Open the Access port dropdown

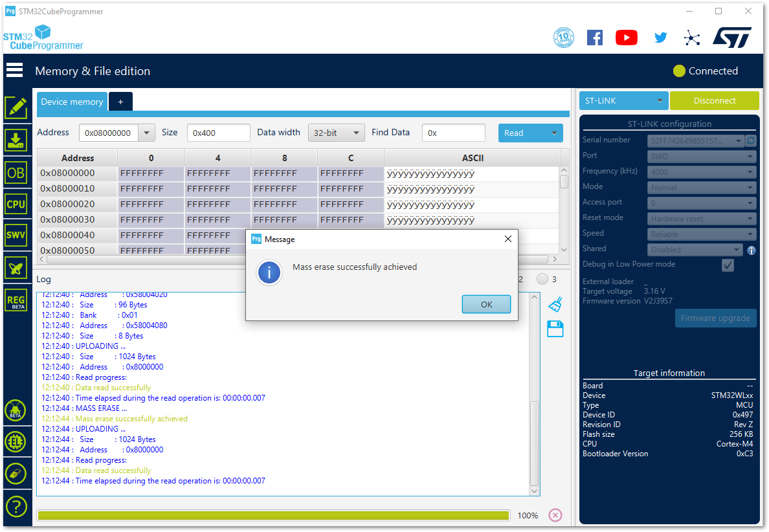click(702, 203)
